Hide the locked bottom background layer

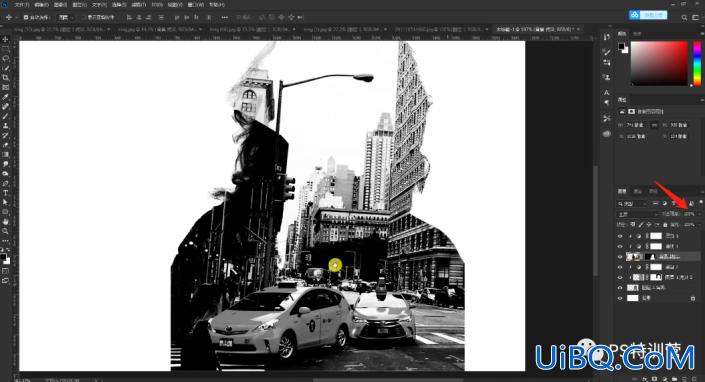point(620,298)
